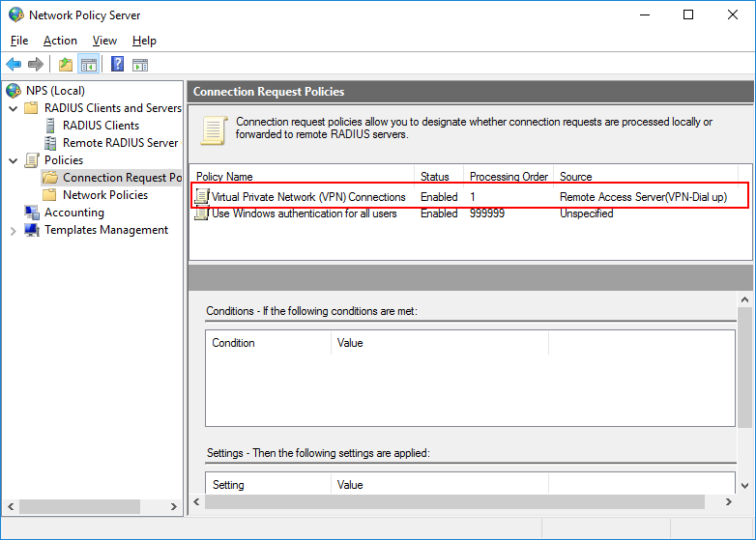Select the Accounting tree node
Screen dimensions: 756x540
pyautogui.click(x=74, y=213)
